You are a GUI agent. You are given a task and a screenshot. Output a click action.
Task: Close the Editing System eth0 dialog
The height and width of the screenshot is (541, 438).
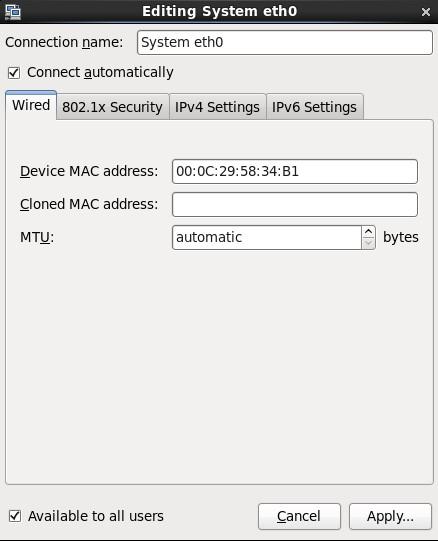426,12
